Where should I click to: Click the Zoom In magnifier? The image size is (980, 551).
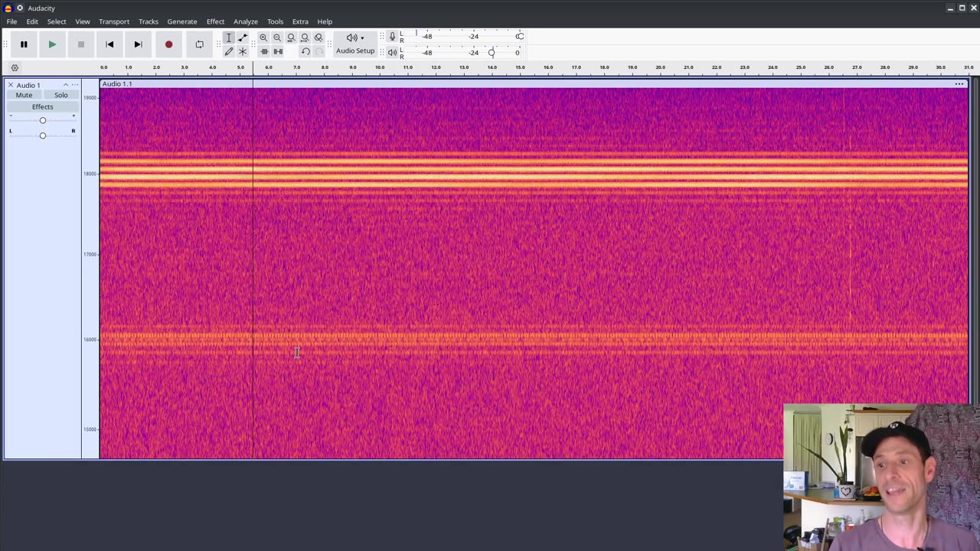[x=263, y=37]
